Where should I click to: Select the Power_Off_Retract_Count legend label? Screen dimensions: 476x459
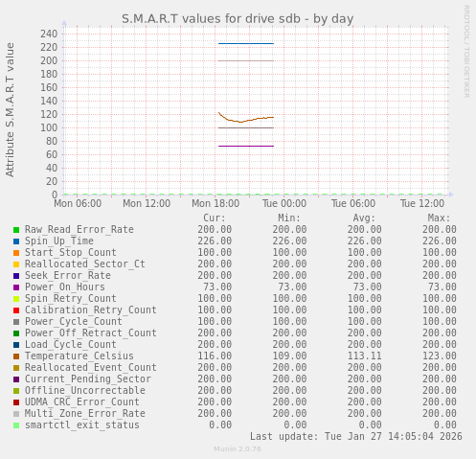91,333
